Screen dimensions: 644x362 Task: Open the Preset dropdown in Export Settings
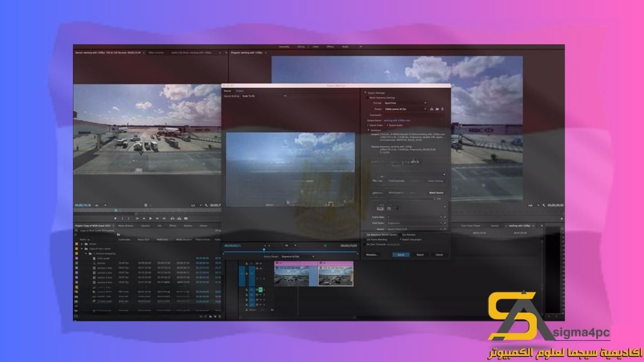coord(406,109)
